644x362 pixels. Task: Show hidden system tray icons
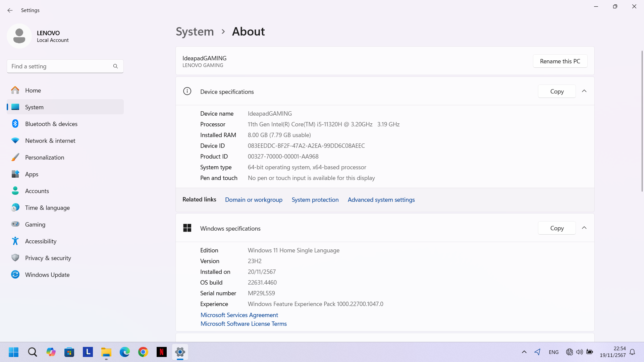[524, 352]
